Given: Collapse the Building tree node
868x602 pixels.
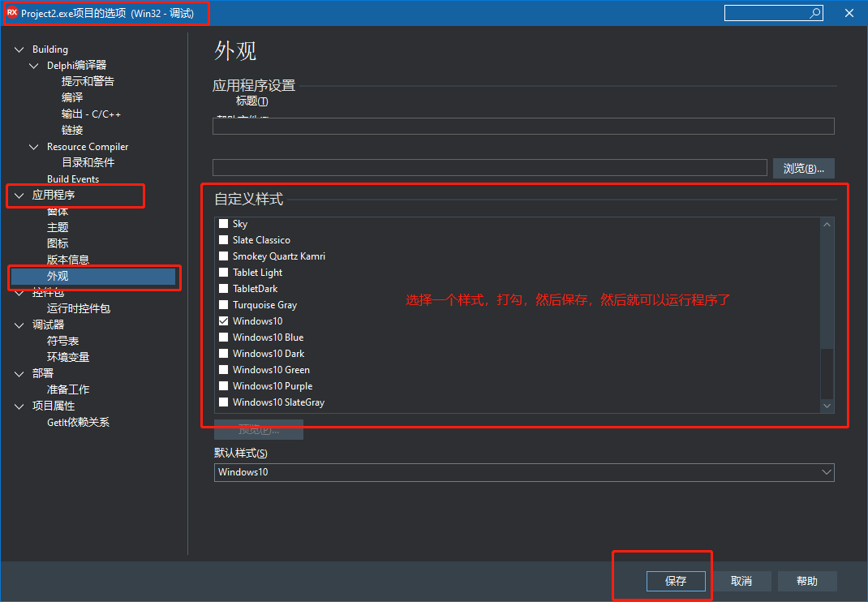Looking at the screenshot, I should point(19,49).
